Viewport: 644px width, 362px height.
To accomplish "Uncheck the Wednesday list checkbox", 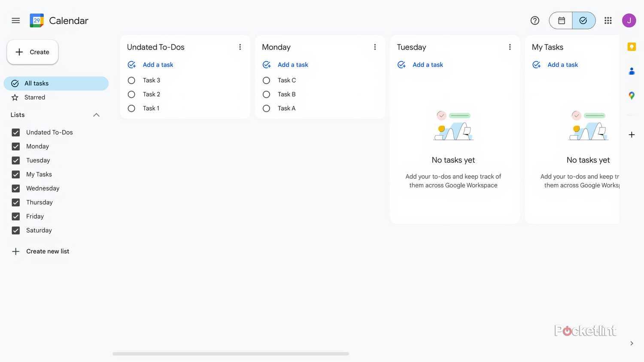I will (x=16, y=188).
